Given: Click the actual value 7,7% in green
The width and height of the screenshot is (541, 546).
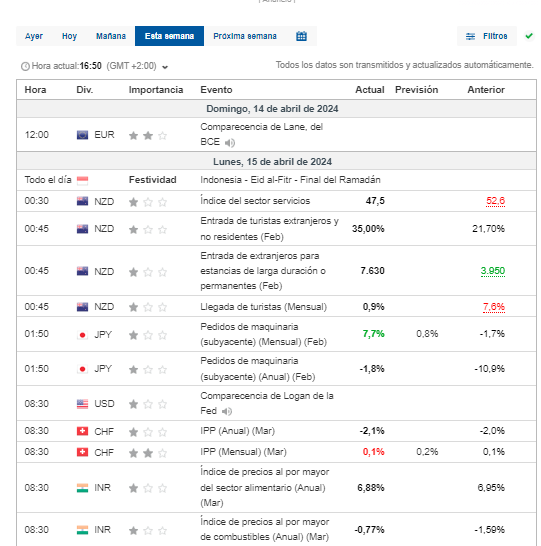Looking at the screenshot, I should click(x=374, y=334).
